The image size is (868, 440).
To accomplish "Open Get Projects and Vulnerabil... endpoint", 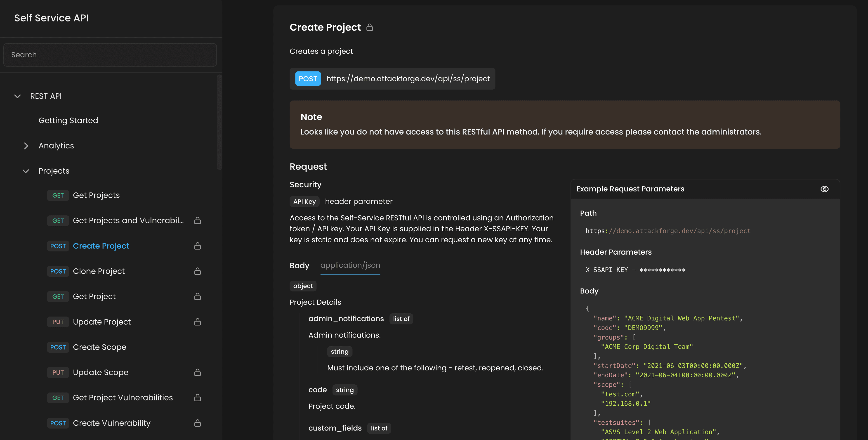I will pos(128,220).
